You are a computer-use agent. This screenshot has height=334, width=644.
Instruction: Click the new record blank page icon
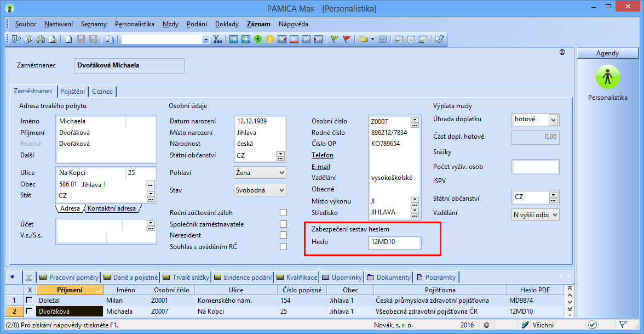pyautogui.click(x=69, y=39)
